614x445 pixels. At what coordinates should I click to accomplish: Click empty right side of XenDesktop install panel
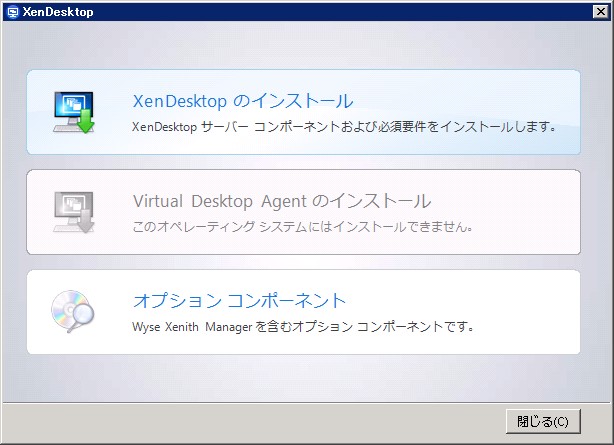[x=500, y=95]
